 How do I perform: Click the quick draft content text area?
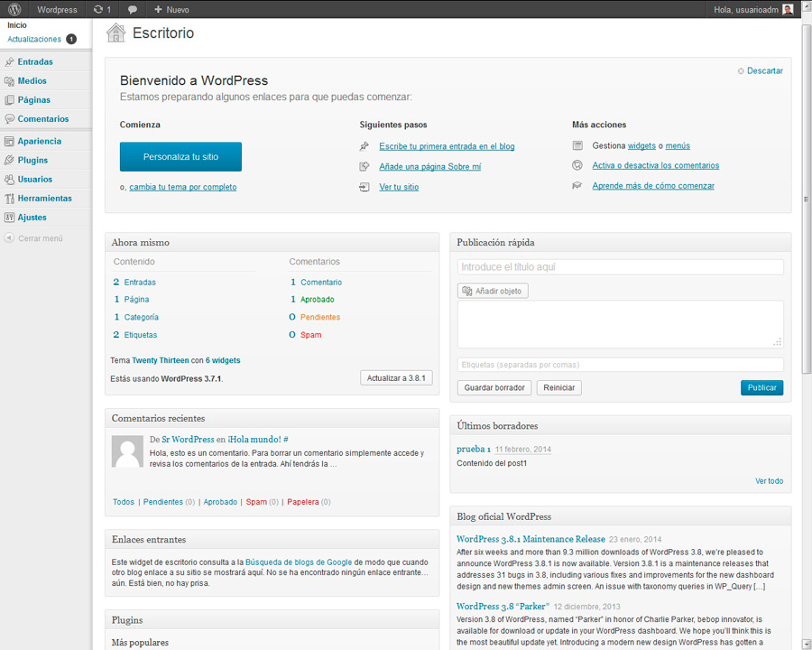(621, 324)
